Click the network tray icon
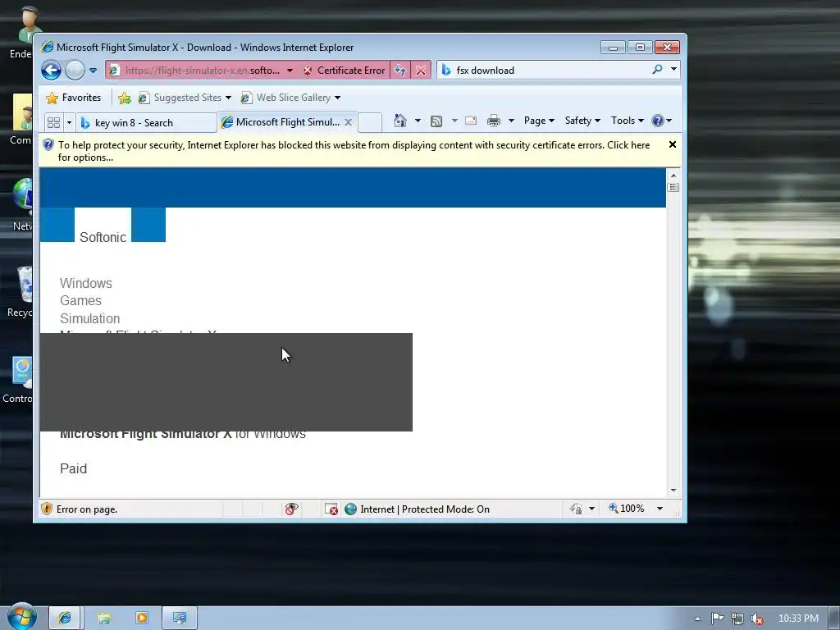The image size is (840, 630). point(737,619)
